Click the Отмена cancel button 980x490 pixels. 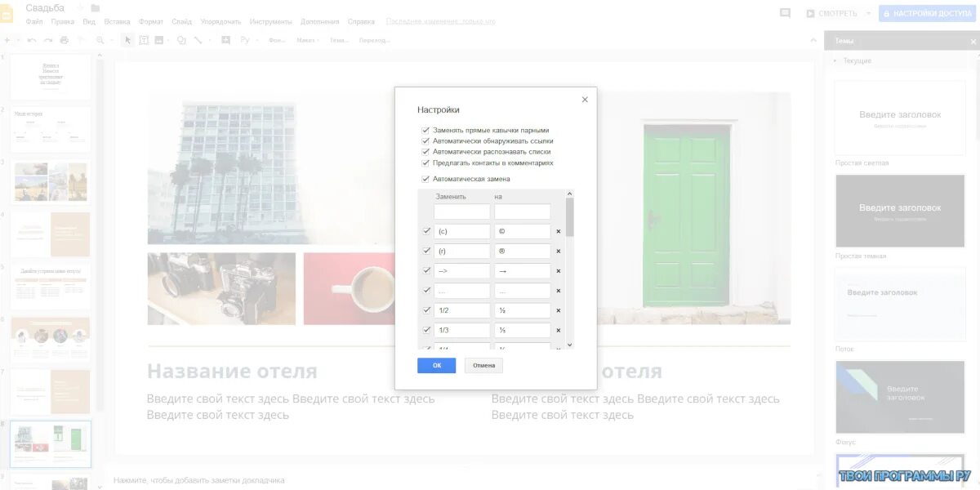(x=483, y=365)
